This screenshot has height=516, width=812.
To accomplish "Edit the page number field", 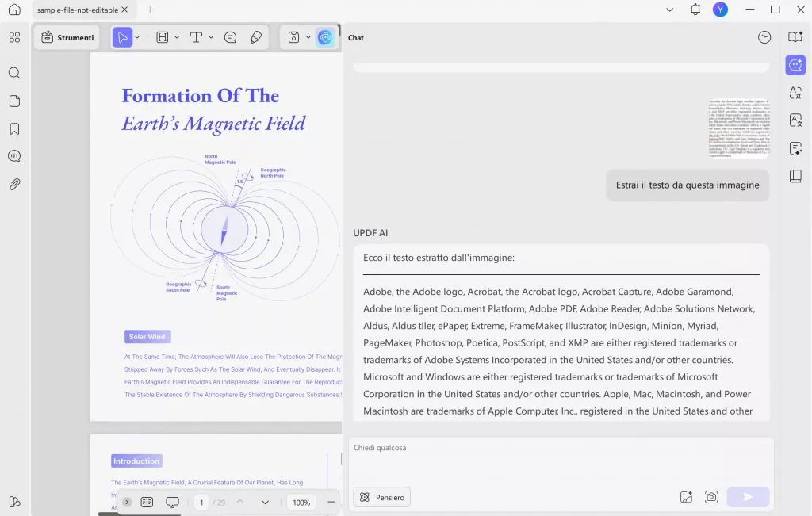I will click(x=201, y=503).
